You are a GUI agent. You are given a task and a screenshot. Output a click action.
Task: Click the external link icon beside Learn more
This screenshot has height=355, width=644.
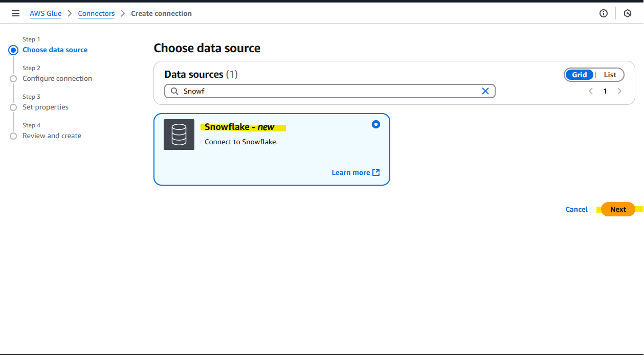376,172
